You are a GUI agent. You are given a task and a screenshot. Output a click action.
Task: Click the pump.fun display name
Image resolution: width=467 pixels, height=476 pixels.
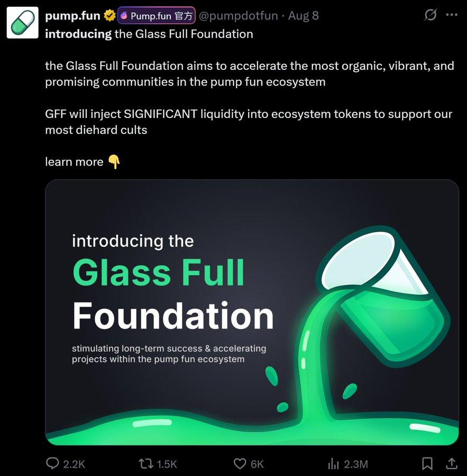(x=72, y=16)
